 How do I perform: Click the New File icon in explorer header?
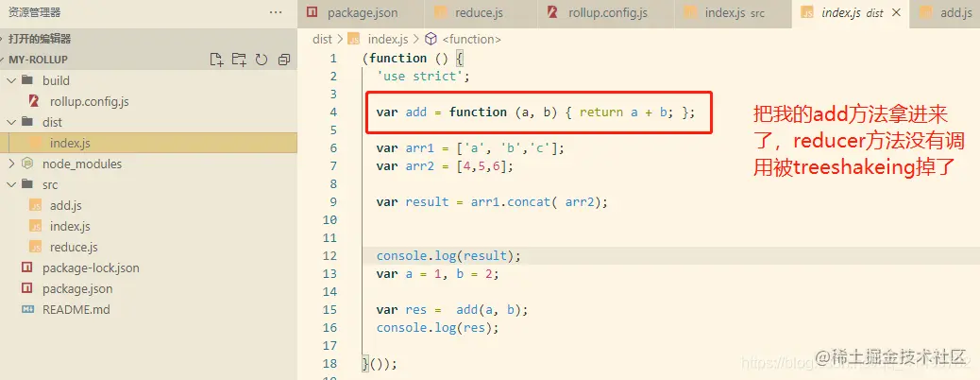click(217, 60)
